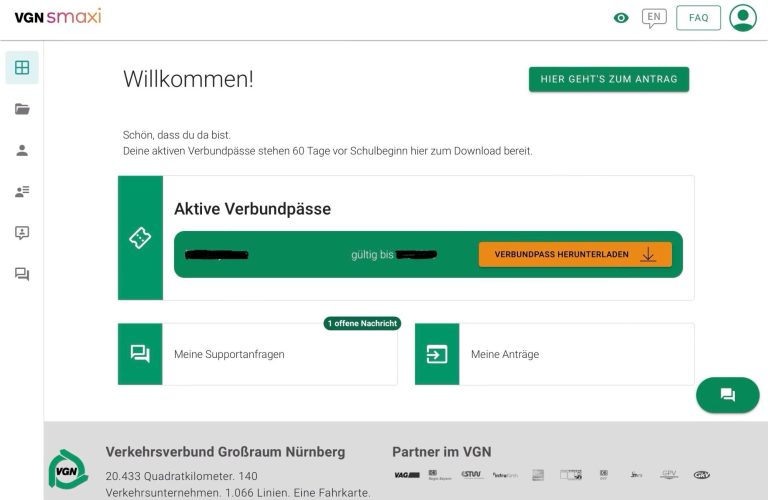The image size is (768, 500).
Task: Click the 'Schön, dass du da bist.' text
Action: pyautogui.click(x=176, y=135)
